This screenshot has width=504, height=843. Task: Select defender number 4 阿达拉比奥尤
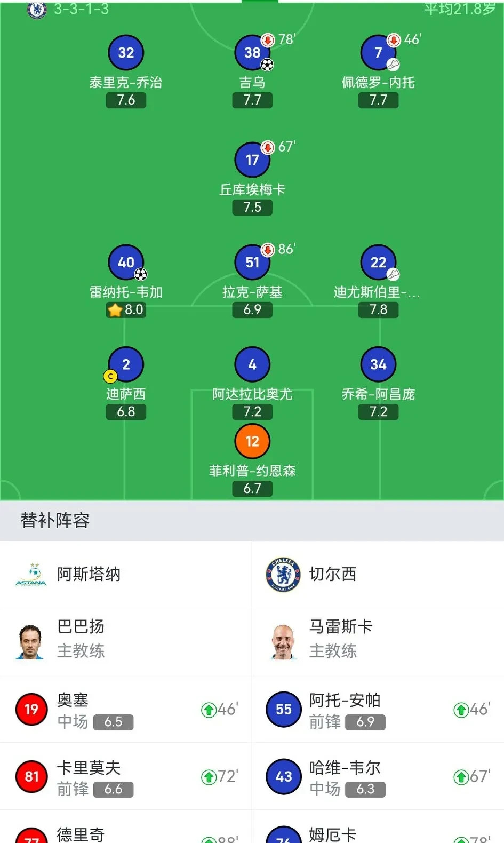[x=252, y=364]
